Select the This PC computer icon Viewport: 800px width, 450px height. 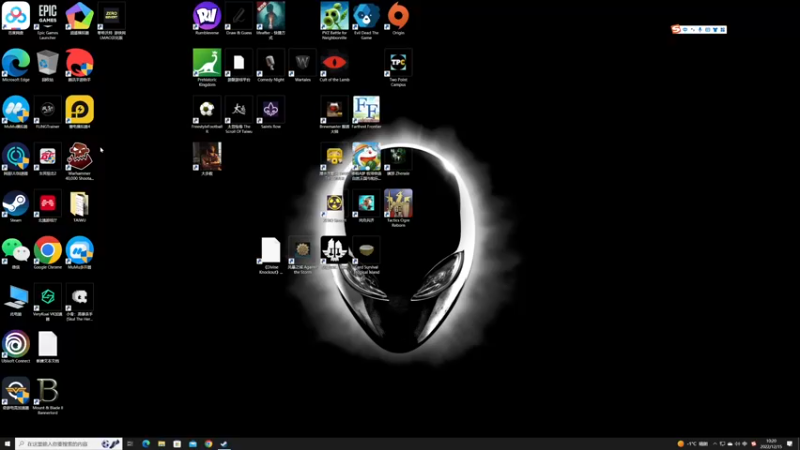tap(16, 300)
